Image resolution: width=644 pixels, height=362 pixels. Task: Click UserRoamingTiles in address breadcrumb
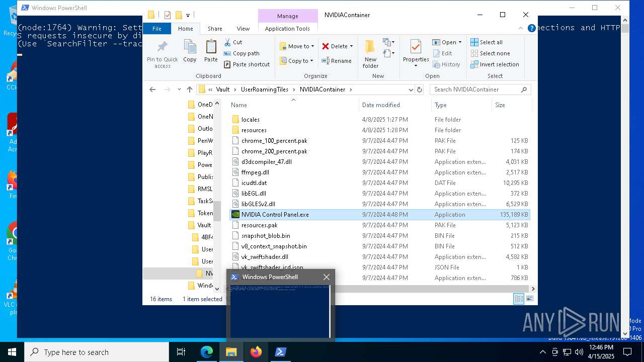tap(265, 89)
